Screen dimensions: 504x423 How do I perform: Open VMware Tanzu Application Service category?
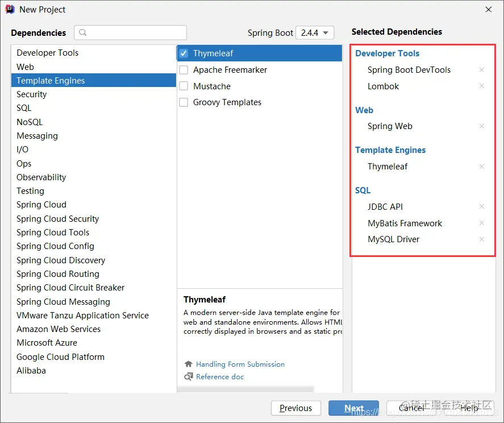point(94,315)
